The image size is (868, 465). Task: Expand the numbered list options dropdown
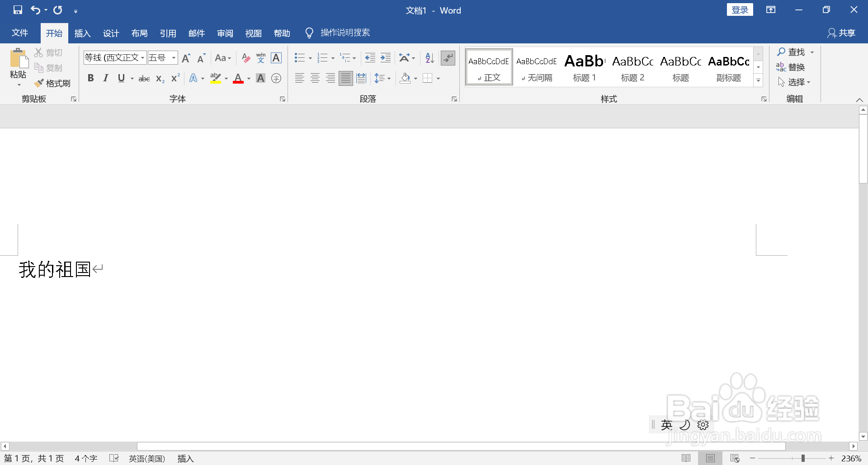pyautogui.click(x=333, y=58)
